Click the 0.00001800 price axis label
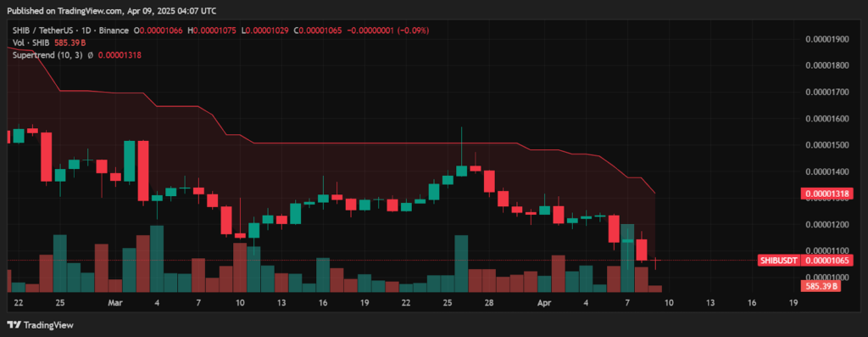This screenshot has height=337, width=868. 827,65
